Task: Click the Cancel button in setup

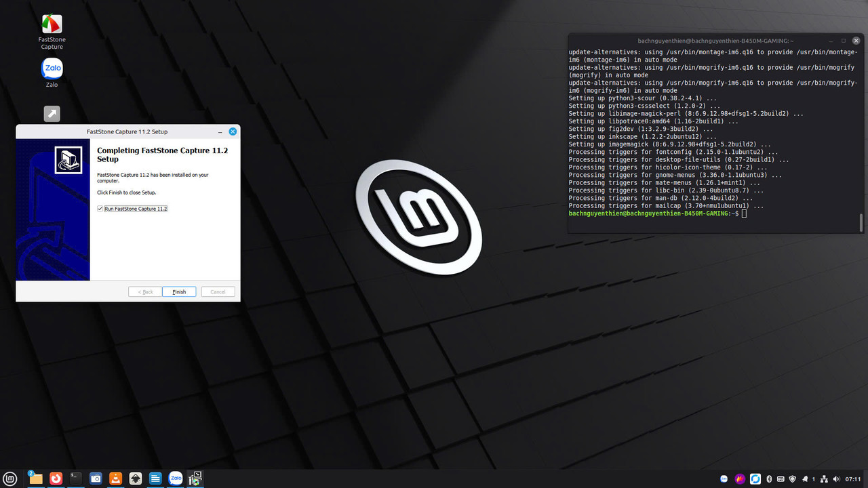Action: tap(218, 291)
